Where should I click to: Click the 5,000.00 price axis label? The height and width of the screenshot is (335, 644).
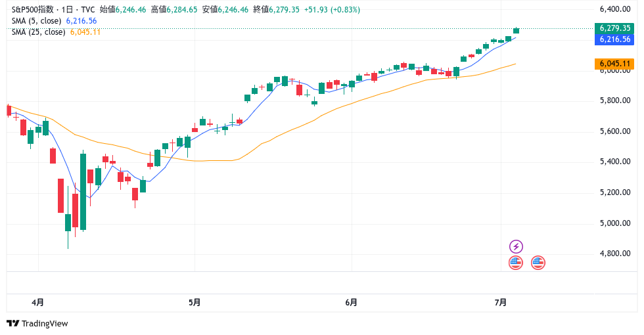615,223
